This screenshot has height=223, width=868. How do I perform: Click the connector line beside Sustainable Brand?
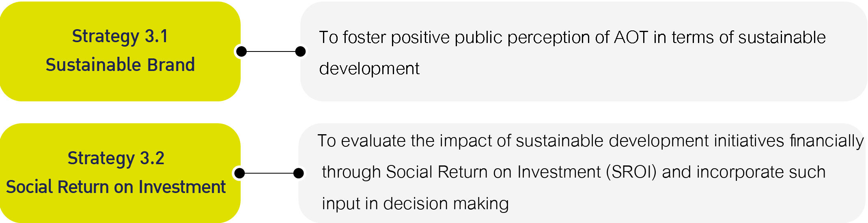pyautogui.click(x=271, y=51)
